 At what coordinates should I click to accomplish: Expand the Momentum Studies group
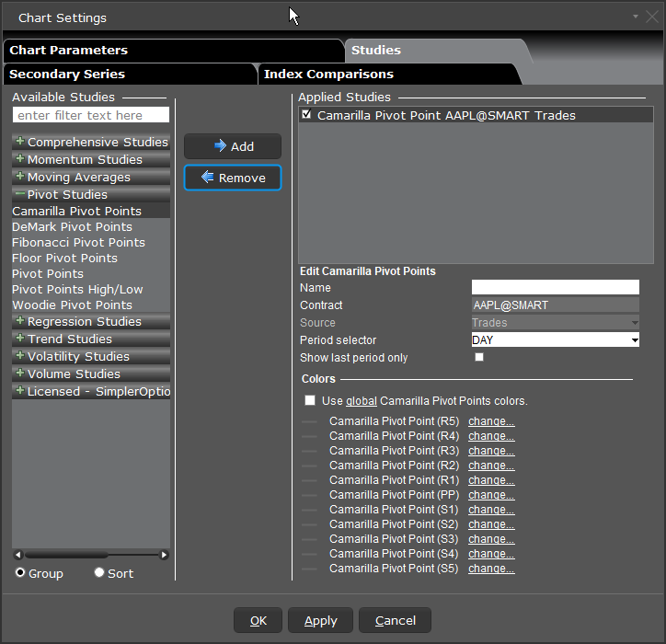coord(91,159)
